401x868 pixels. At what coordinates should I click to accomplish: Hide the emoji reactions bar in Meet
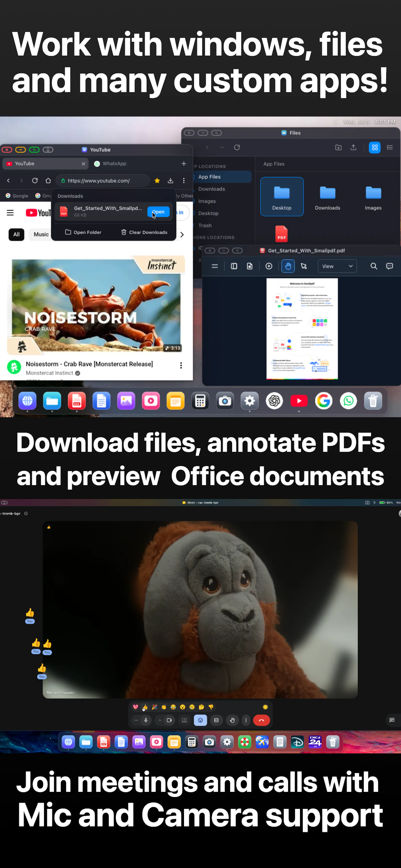point(200,720)
